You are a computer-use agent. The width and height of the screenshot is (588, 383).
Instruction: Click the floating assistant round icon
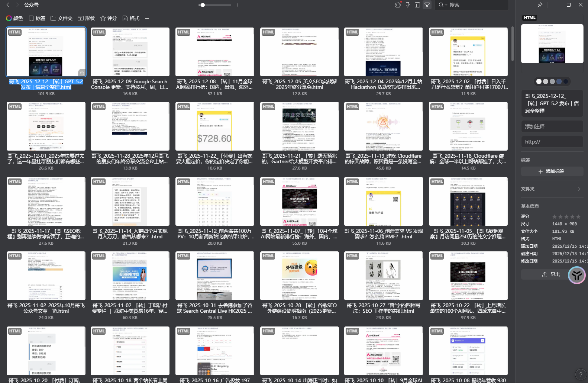tap(576, 275)
